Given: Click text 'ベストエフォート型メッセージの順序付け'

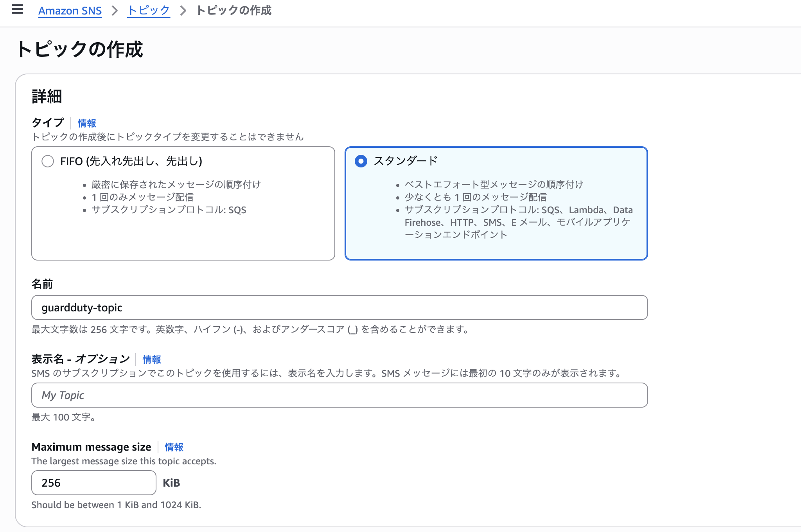Looking at the screenshot, I should pyautogui.click(x=494, y=185).
